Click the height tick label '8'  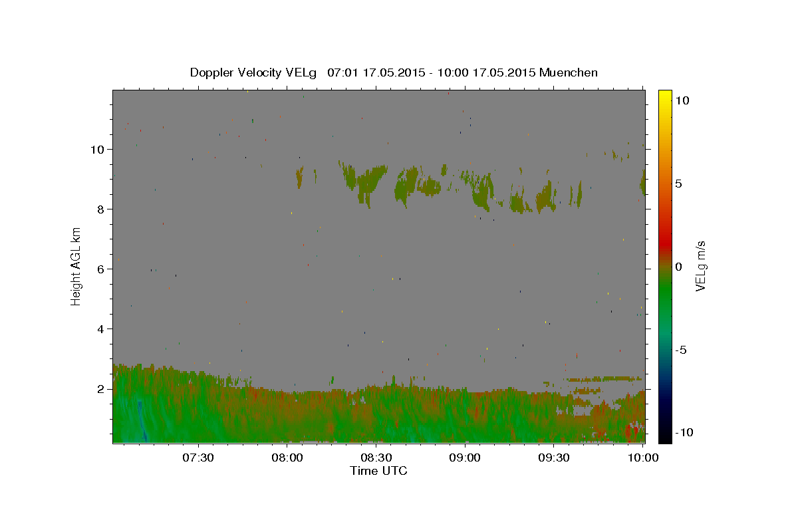click(101, 209)
